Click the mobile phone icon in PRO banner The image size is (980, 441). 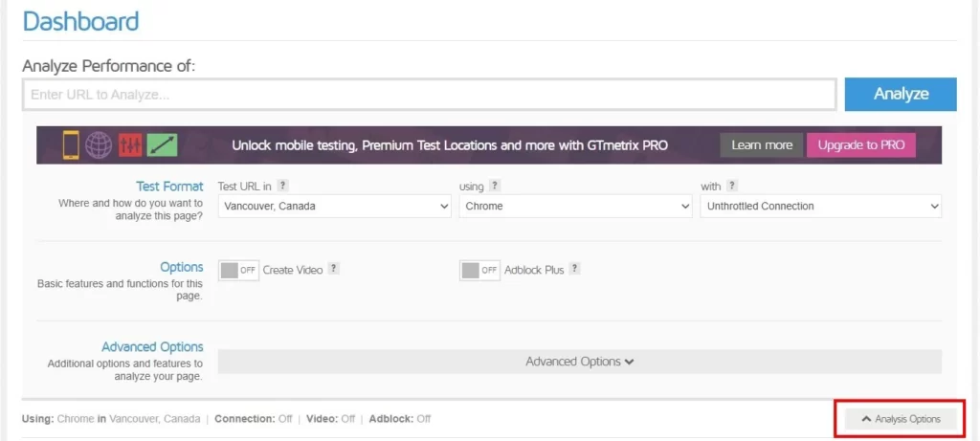(x=71, y=144)
